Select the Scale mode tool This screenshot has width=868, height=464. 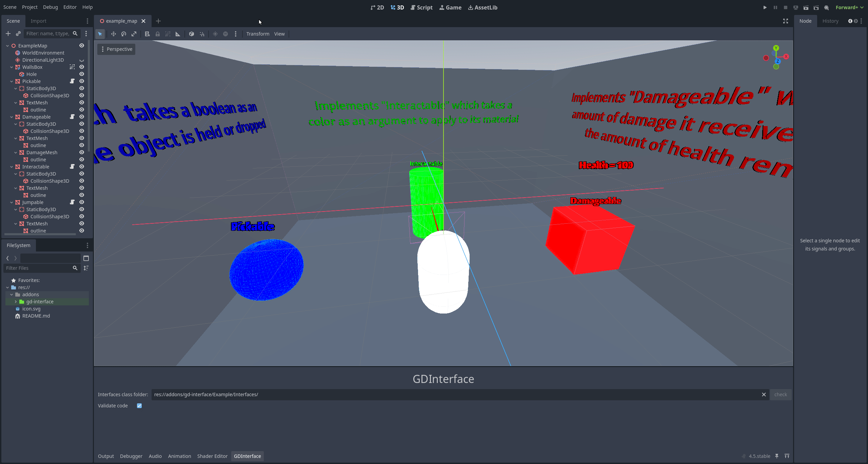pos(134,34)
